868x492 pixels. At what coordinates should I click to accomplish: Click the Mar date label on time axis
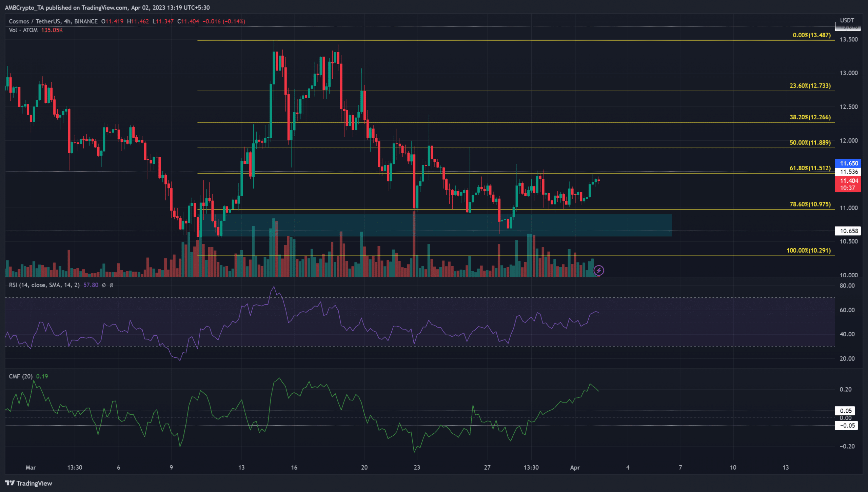[x=31, y=468]
